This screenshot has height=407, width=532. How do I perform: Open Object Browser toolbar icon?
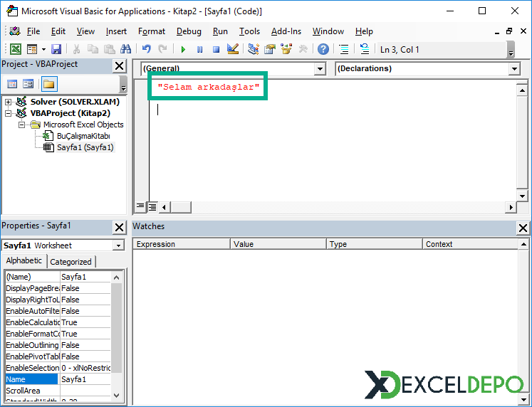pos(286,50)
